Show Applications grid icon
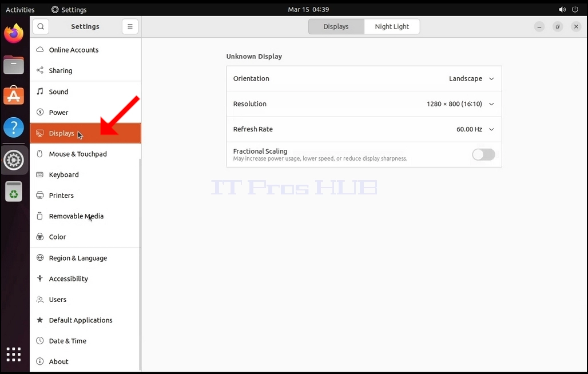Viewport: 588px width, 374px height. (x=14, y=354)
